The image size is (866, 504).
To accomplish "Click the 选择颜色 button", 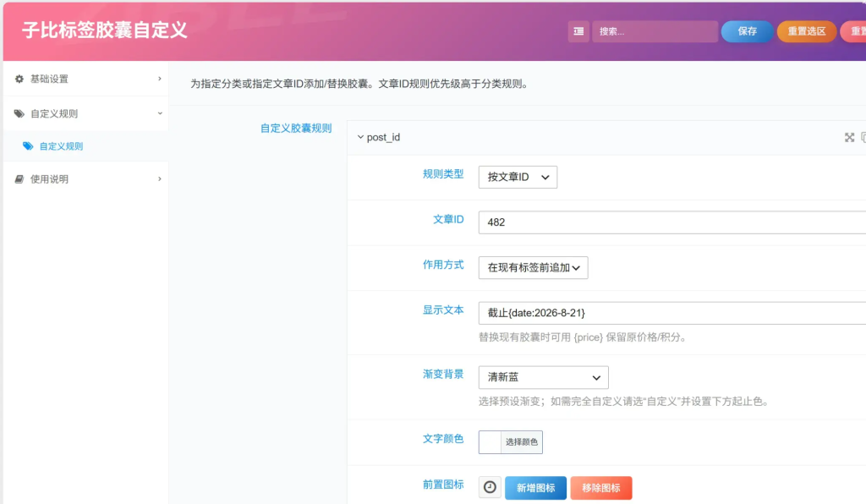I will (x=521, y=442).
